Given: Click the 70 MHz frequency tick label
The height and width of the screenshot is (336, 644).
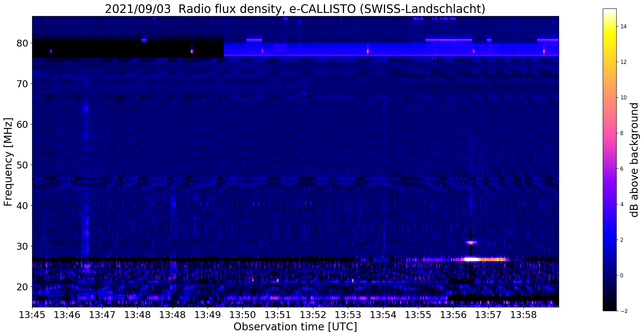Looking at the screenshot, I should point(23,83).
